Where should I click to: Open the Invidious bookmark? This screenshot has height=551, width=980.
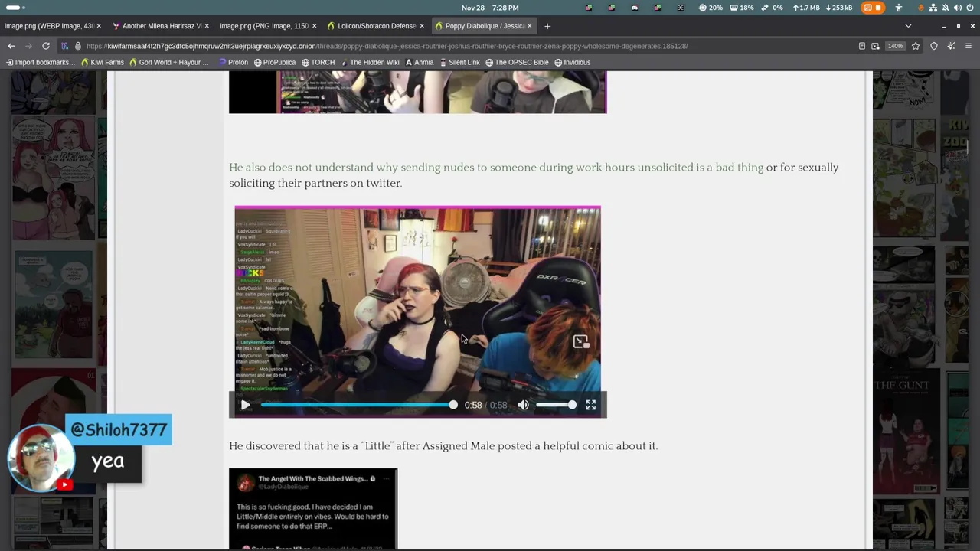point(572,63)
